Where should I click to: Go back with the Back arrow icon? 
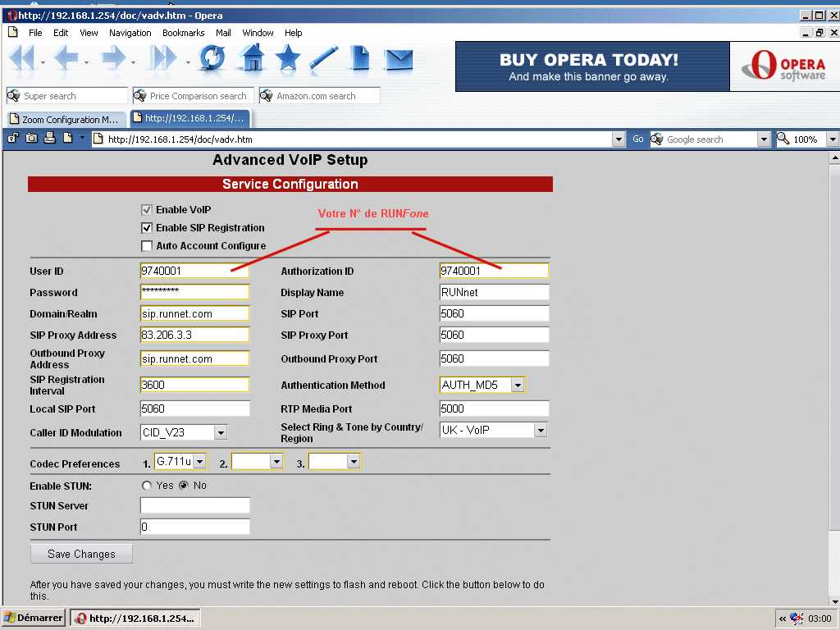(66, 58)
